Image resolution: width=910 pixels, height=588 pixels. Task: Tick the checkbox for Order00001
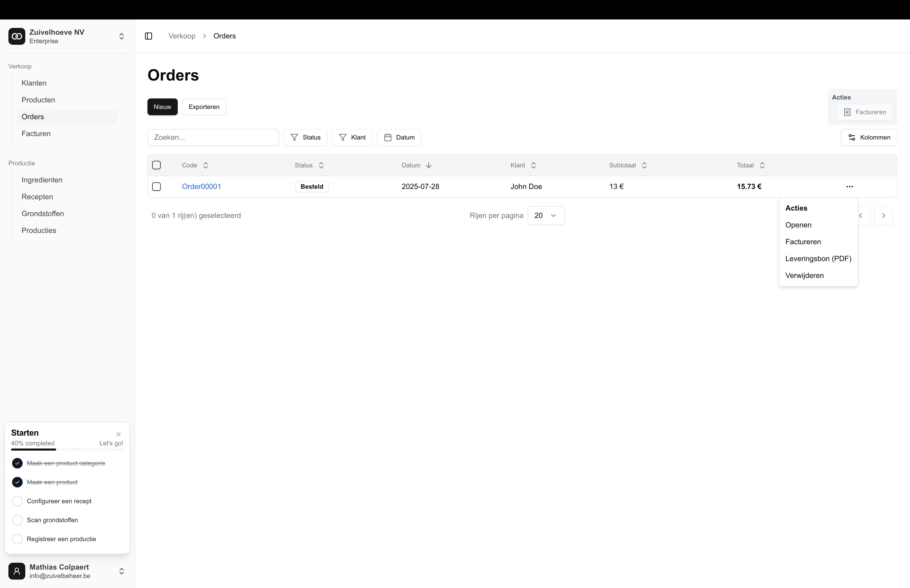156,186
